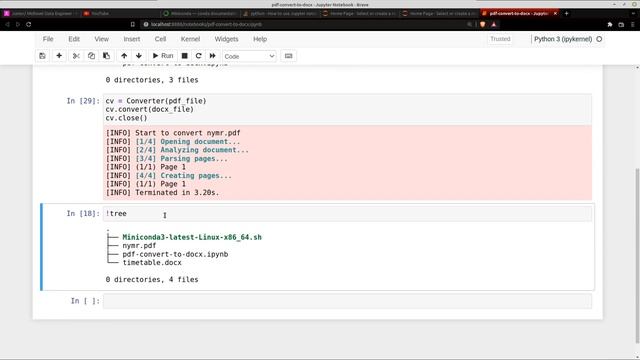
Task: Switch to the Miniconda documentation tab
Action: coord(200,13)
